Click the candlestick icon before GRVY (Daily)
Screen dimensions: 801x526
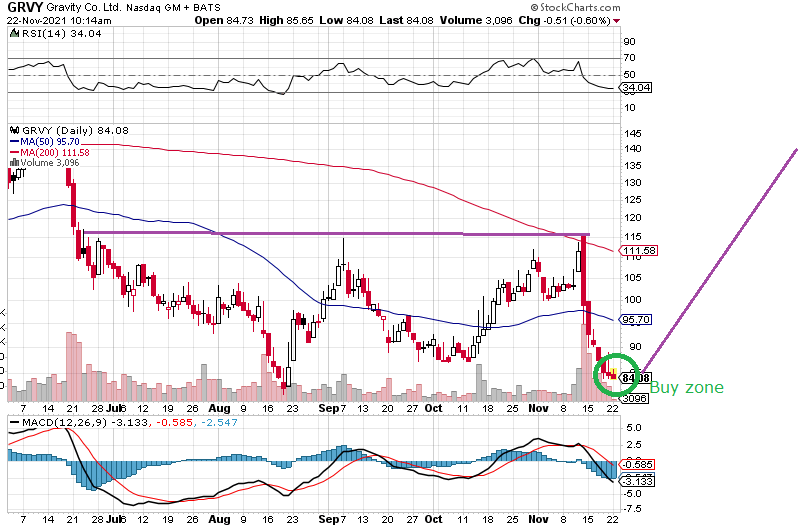pos(15,130)
